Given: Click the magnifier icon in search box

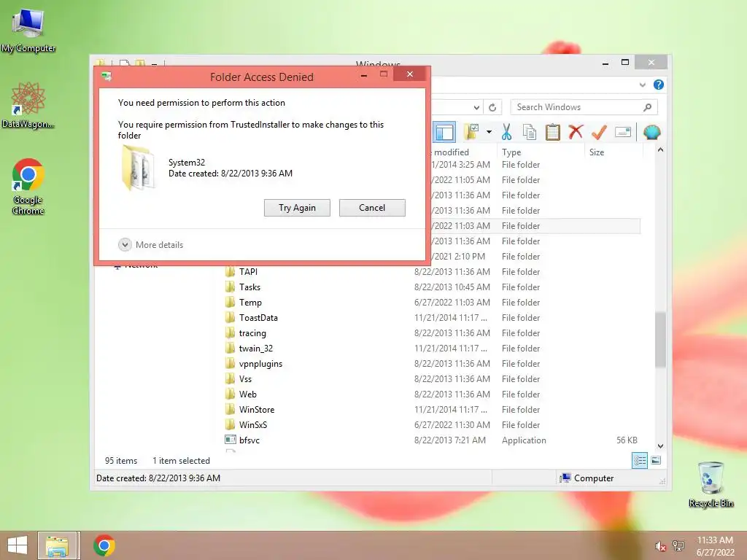Looking at the screenshot, I should tap(648, 107).
